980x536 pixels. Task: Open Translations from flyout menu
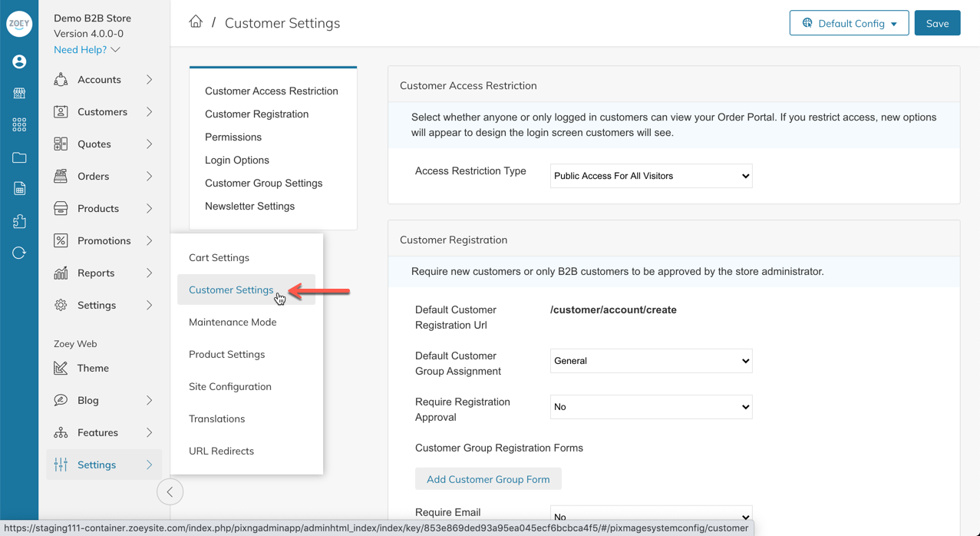coord(246,419)
